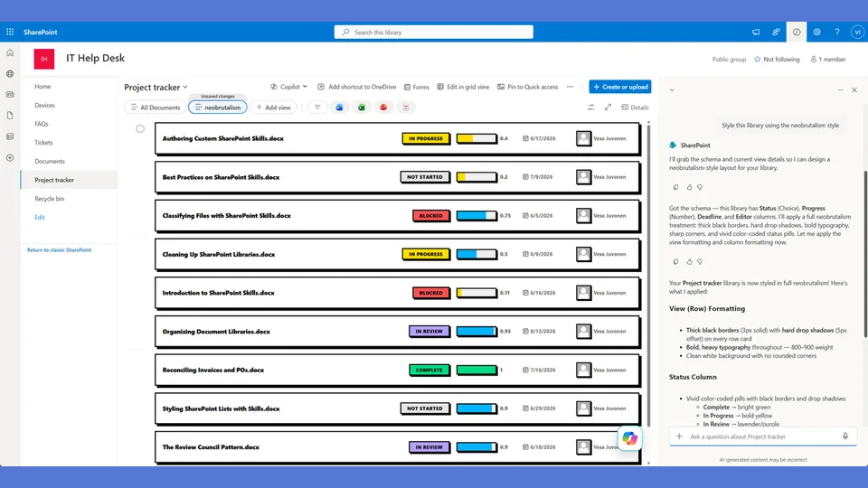Click the Forms command
This screenshot has width=868, height=488.
(417, 87)
